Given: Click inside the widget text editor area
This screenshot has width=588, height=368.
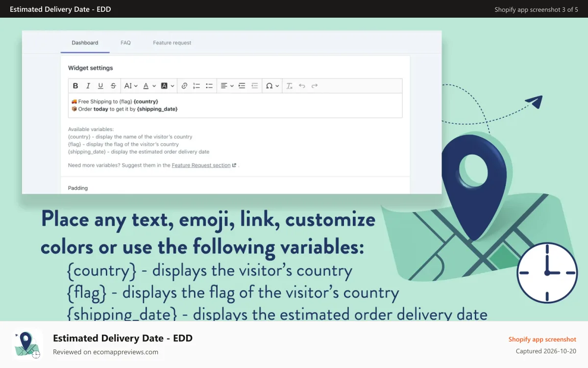Looking at the screenshot, I should tap(235, 105).
